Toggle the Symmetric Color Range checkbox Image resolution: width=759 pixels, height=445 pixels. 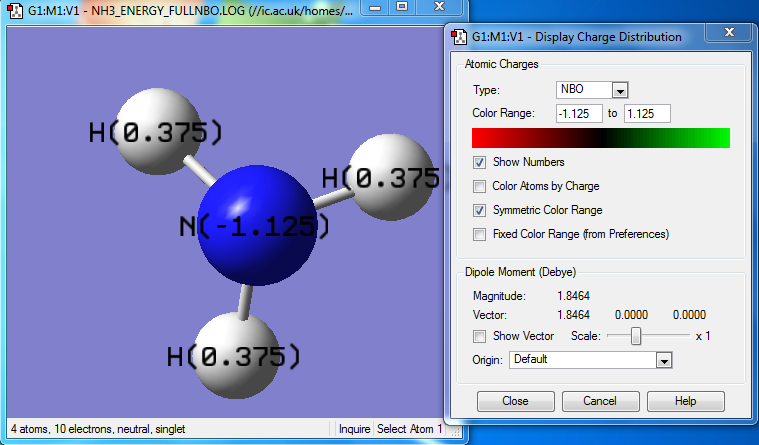pos(480,210)
